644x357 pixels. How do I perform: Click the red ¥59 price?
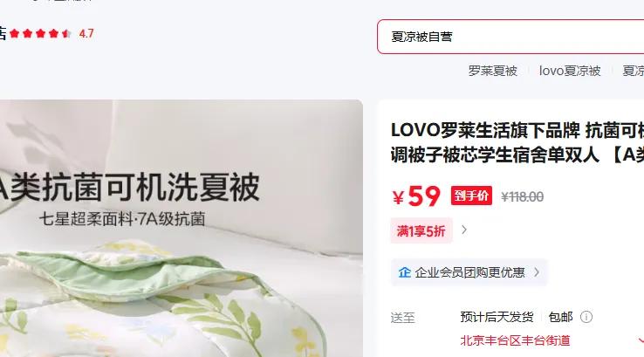click(416, 196)
